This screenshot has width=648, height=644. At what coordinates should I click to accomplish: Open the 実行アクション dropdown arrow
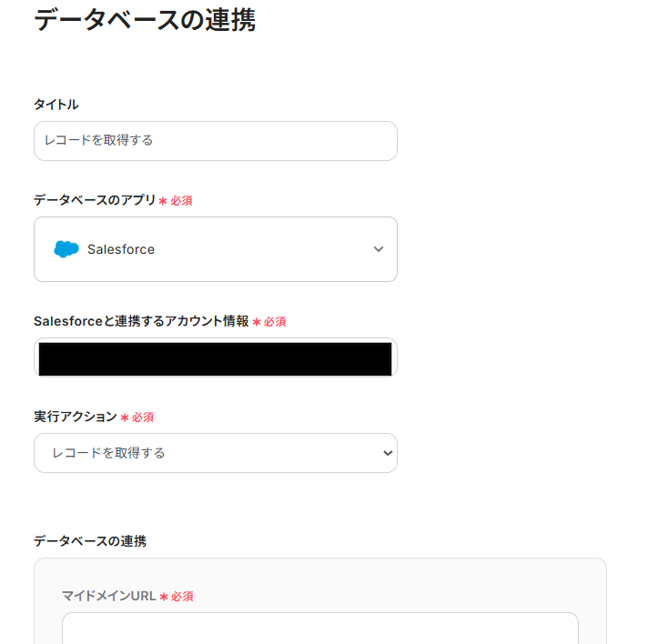click(x=388, y=453)
